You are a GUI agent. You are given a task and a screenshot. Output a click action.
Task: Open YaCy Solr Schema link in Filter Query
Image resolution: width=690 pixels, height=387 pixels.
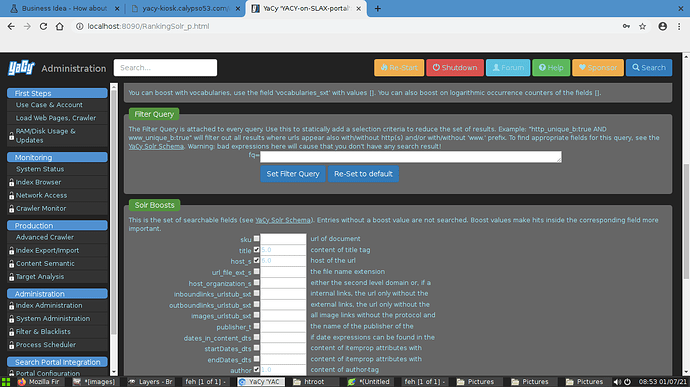click(156, 146)
